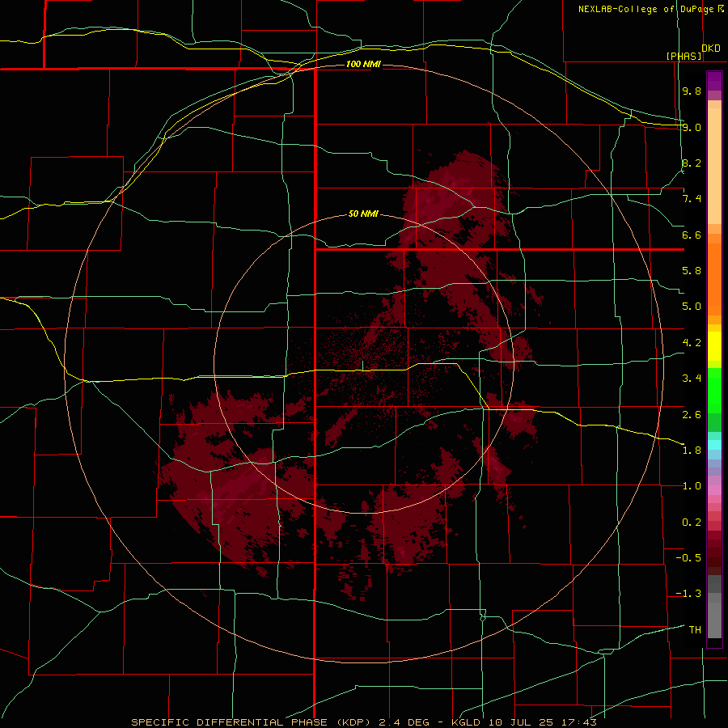The height and width of the screenshot is (728, 728).
Task: Click the -1.3 scale value
Action: (688, 594)
